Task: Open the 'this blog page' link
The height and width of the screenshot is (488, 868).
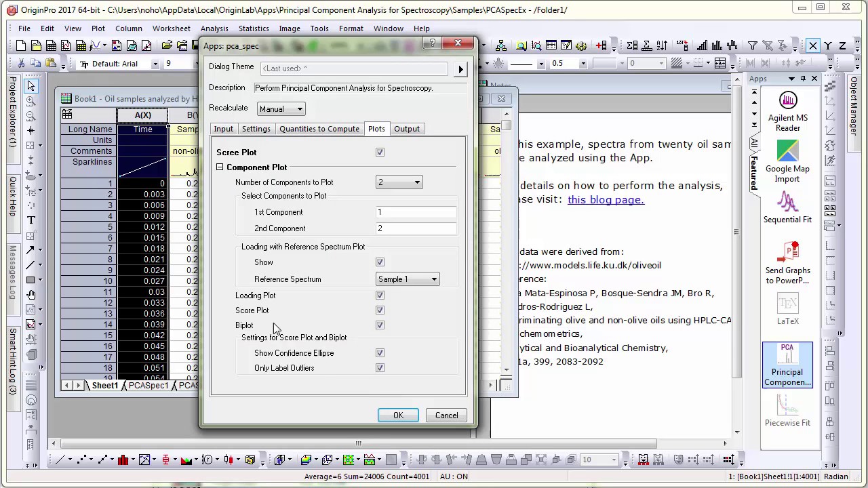Action: pos(606,200)
